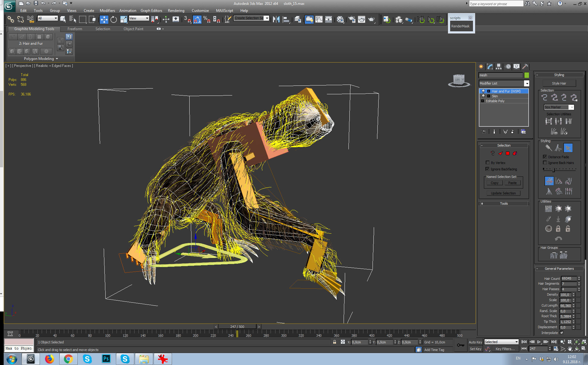The image size is (588, 365).
Task: Open the Box Marker dropdown
Action: tap(559, 107)
